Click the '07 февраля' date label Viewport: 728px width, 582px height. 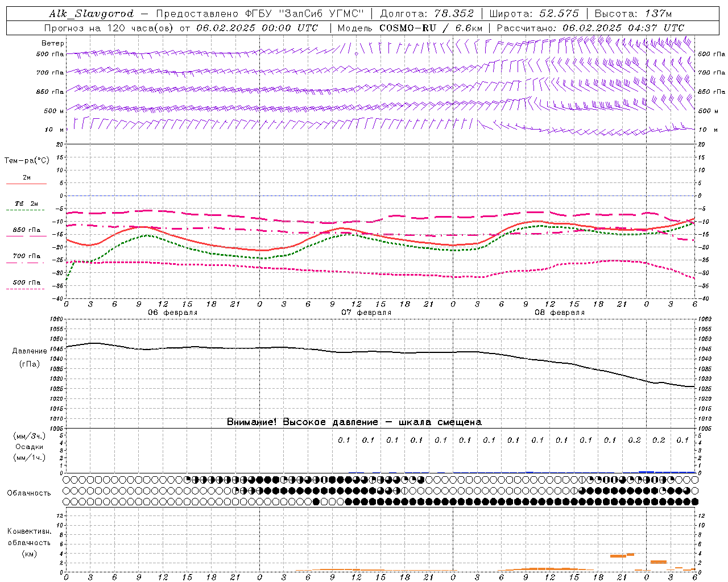click(x=366, y=313)
